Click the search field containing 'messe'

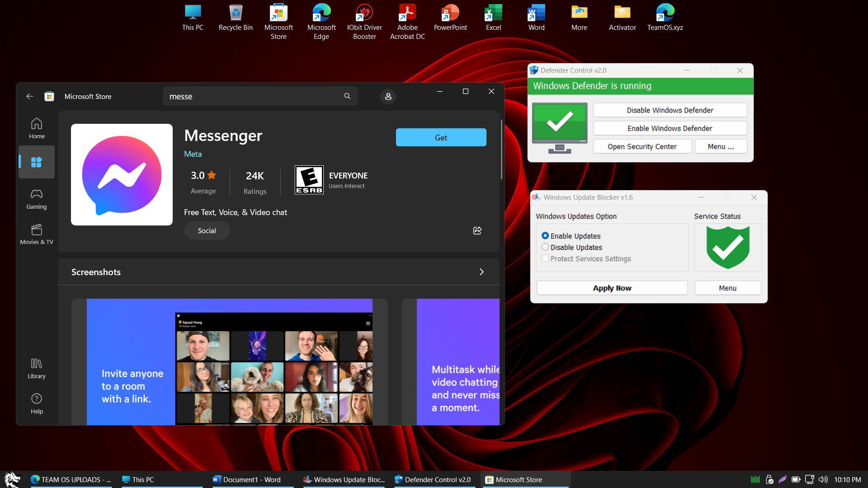pos(253,96)
